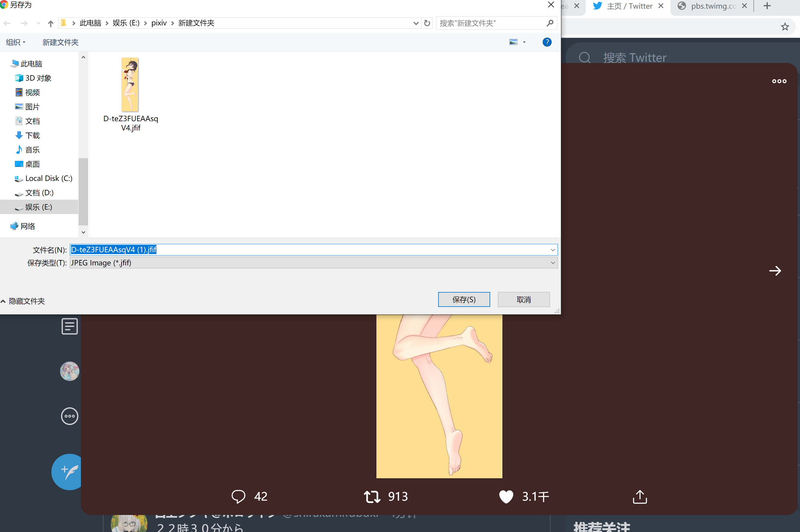Image resolution: width=800 pixels, height=532 pixels.
Task: Click the retweet icon
Action: [x=372, y=496]
